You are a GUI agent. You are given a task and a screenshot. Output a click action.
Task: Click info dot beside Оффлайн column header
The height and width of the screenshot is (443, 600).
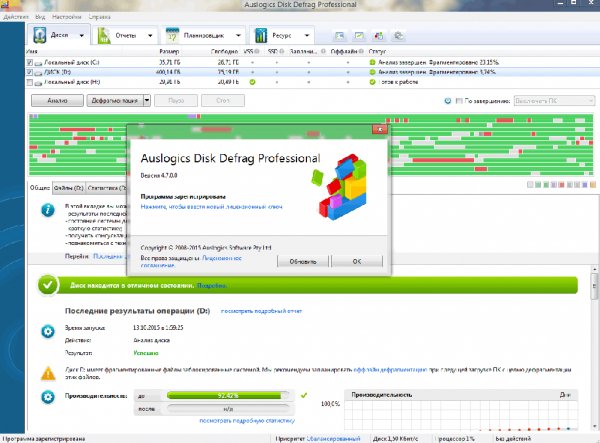[x=361, y=51]
